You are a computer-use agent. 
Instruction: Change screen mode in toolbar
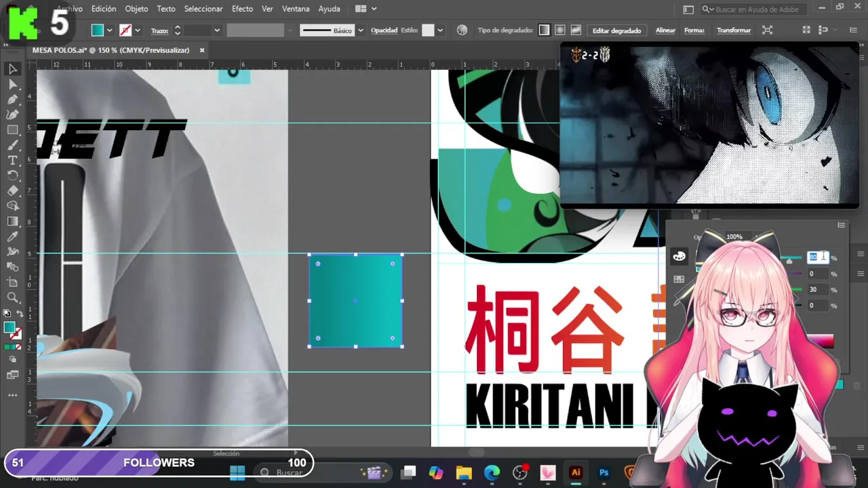pos(13,375)
